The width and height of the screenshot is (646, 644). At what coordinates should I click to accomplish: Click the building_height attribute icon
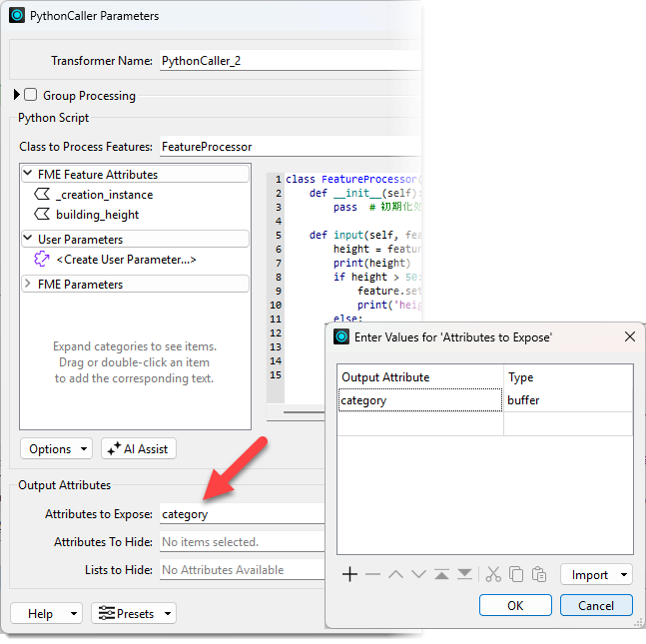click(x=42, y=214)
